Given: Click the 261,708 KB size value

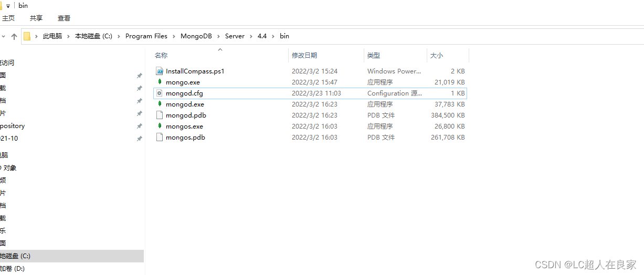Looking at the screenshot, I should [448, 137].
